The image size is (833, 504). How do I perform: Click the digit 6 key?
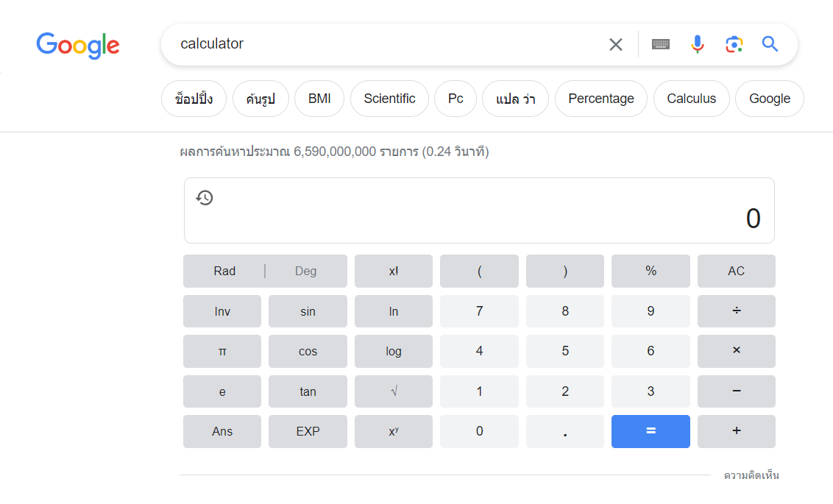point(651,351)
